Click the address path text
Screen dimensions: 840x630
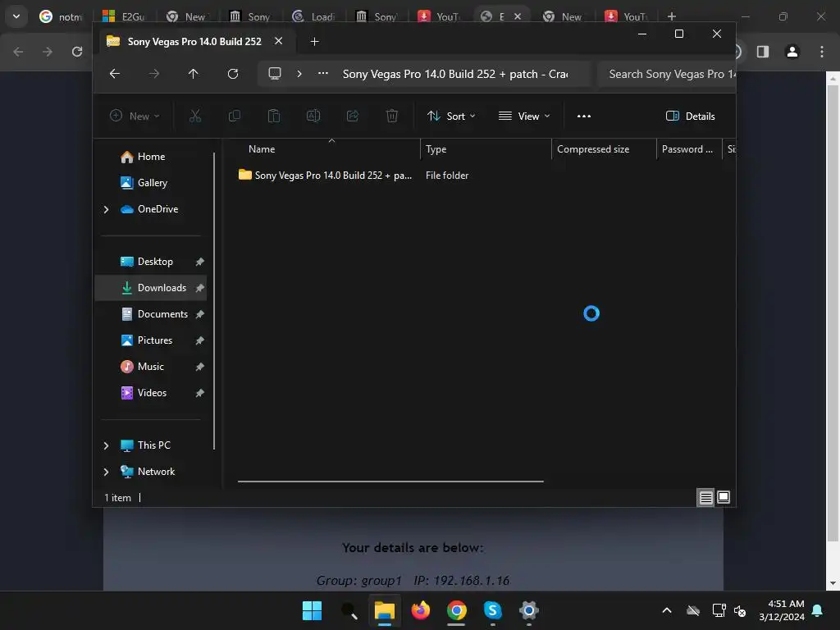tap(455, 74)
